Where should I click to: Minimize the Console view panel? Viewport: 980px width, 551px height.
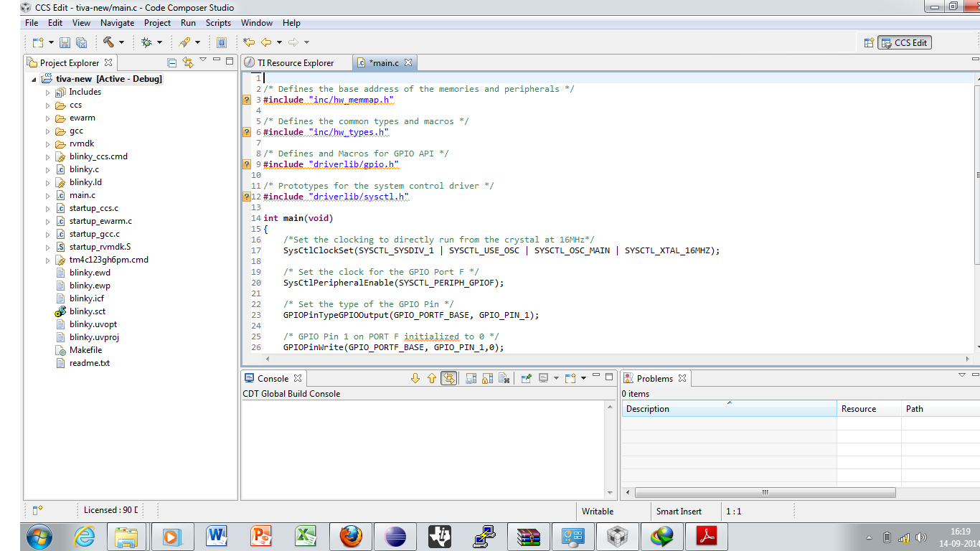click(x=597, y=377)
